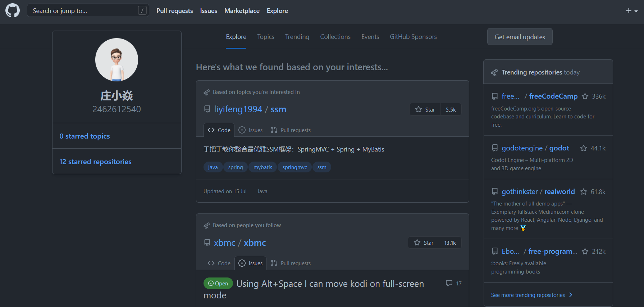Select Pull requests tab on ssm card
The image size is (644, 307).
(291, 130)
